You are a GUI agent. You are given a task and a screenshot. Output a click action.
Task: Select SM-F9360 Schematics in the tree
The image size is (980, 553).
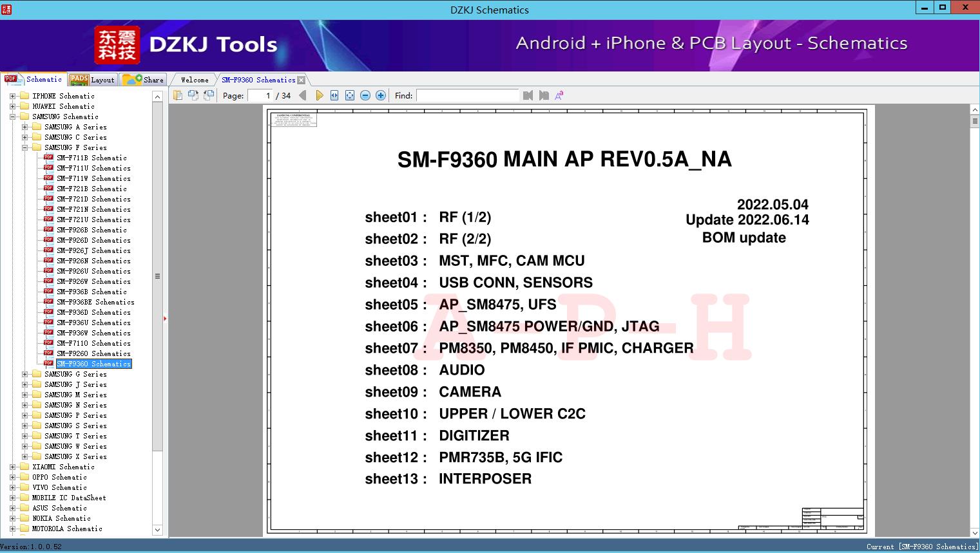coord(93,364)
